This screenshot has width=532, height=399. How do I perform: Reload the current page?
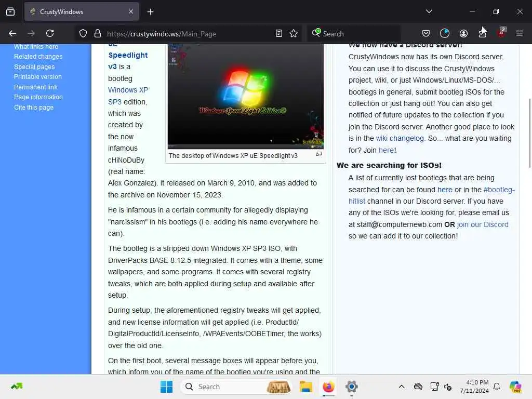(x=50, y=34)
